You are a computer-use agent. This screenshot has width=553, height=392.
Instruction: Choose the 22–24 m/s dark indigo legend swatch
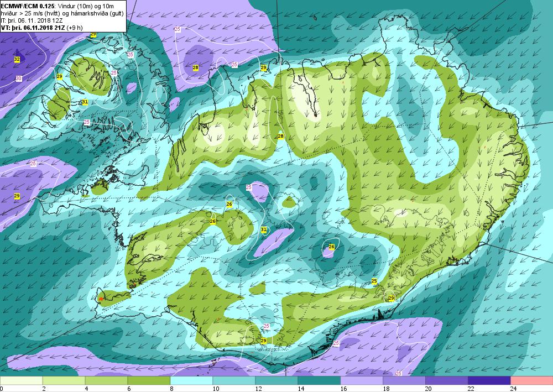click(x=489, y=381)
